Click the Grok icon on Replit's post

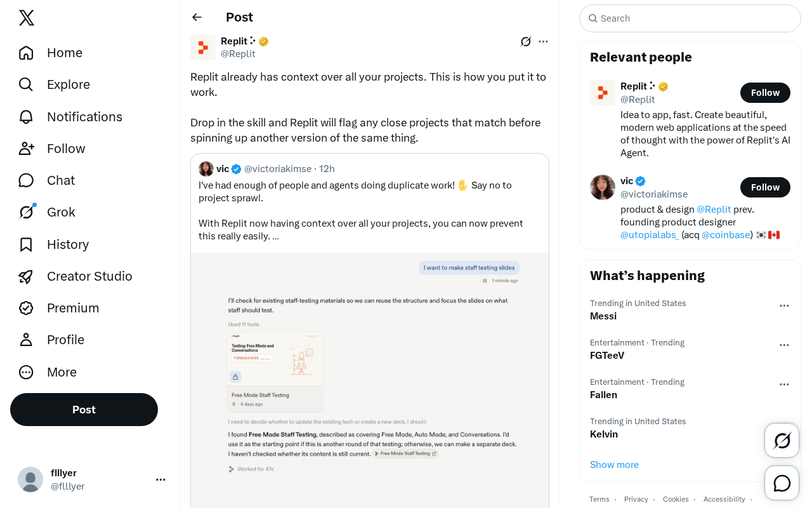526,41
